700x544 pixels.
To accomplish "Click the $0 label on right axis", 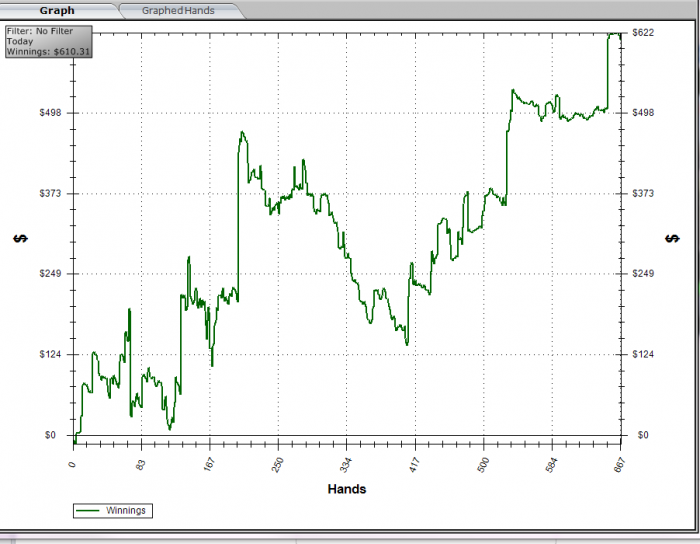I will [x=643, y=435].
